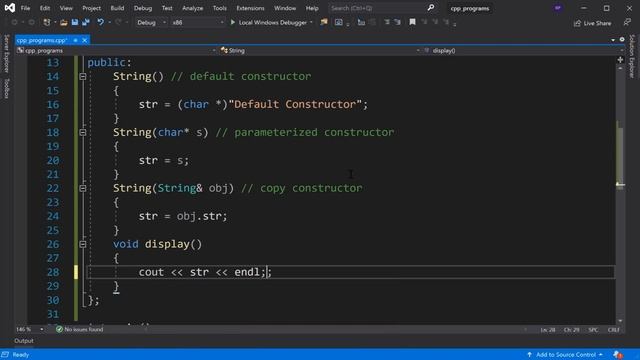The image size is (640, 360).
Task: Open Server Explorer side tab
Action: [x=6, y=53]
